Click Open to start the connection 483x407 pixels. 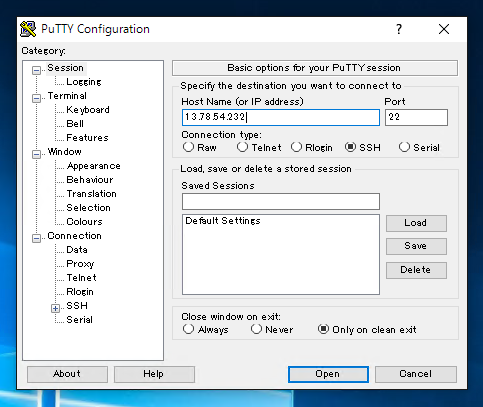click(328, 374)
